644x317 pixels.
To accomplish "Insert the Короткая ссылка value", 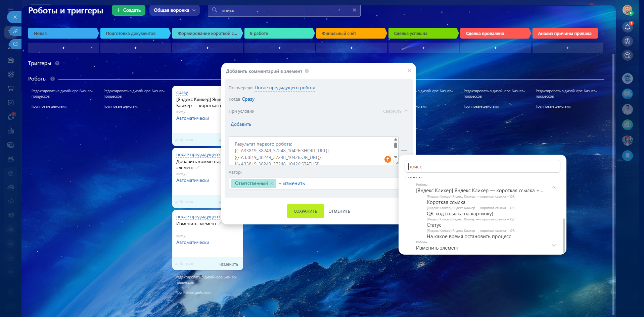I will tap(446, 202).
